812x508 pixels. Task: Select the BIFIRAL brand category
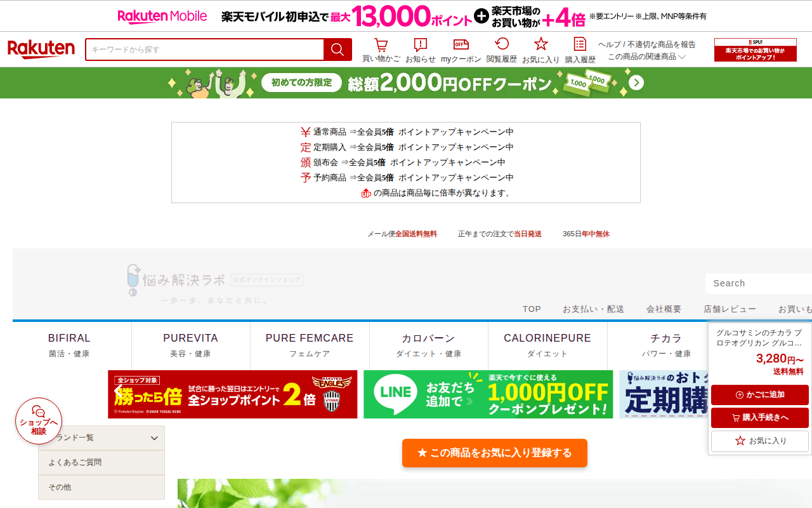click(x=69, y=345)
